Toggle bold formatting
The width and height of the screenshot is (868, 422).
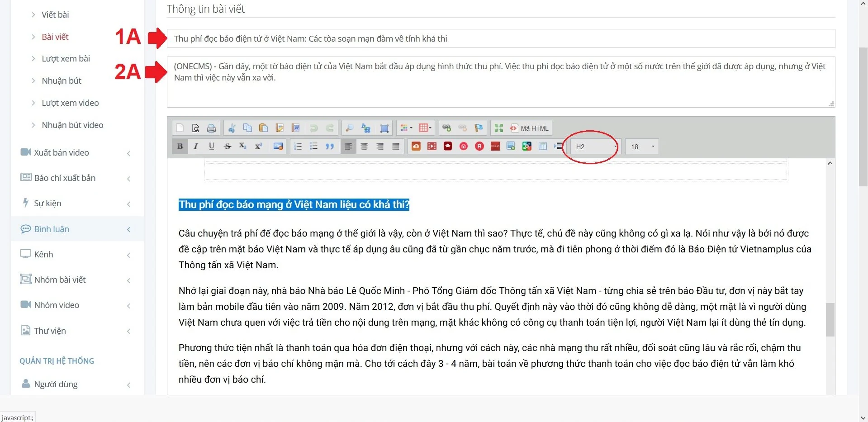pos(180,146)
